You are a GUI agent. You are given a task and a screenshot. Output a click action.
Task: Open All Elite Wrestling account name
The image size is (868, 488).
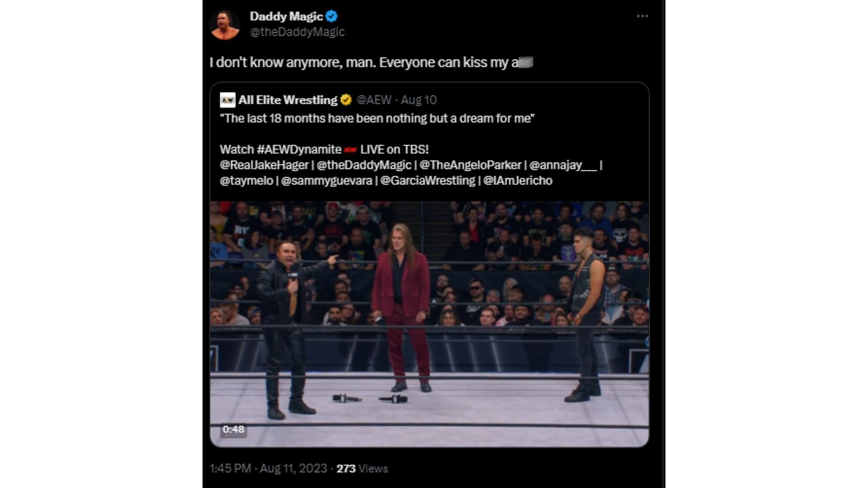(288, 100)
